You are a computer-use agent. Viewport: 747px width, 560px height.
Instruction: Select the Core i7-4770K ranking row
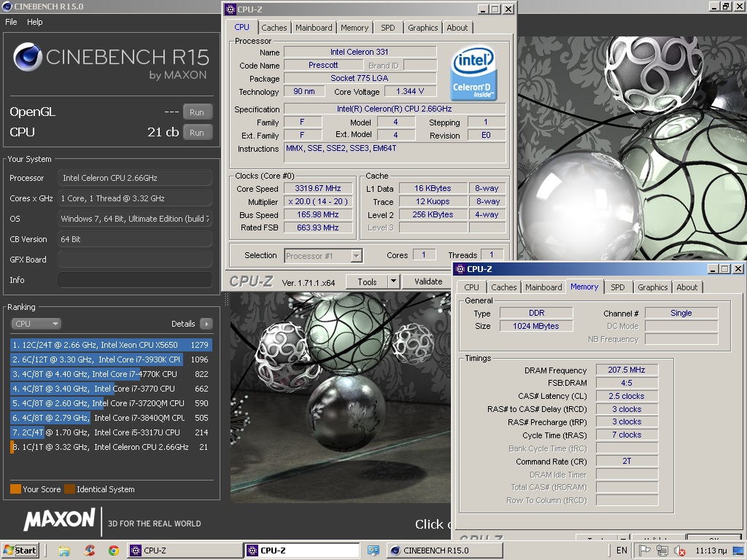click(111, 374)
